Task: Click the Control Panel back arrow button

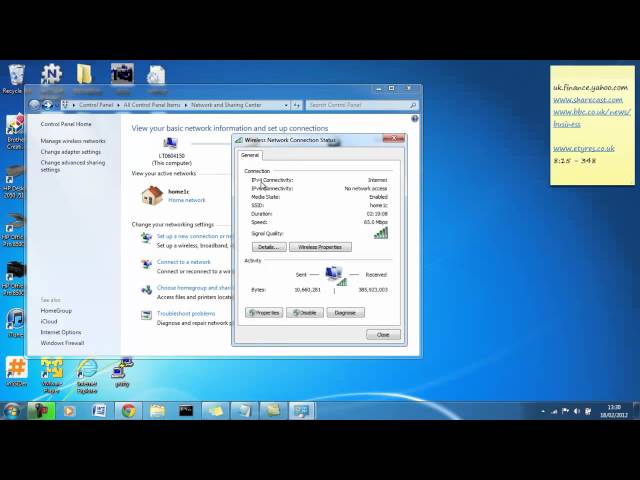Action: (35, 105)
